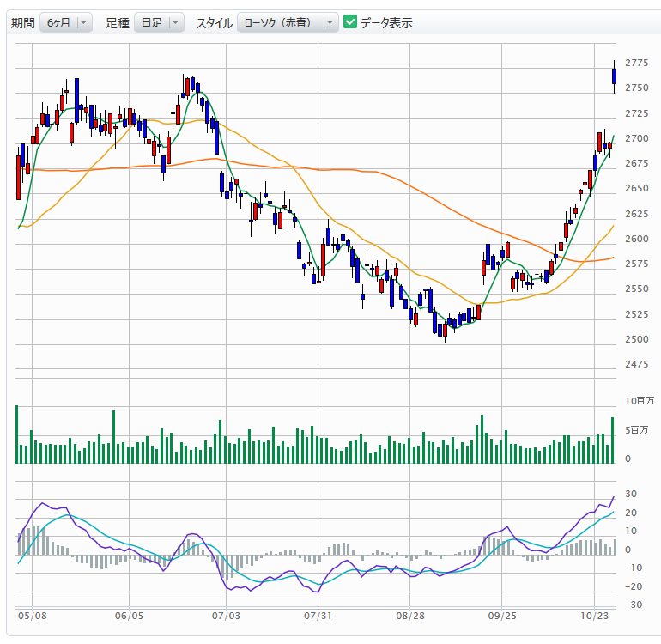Click the 2500 price axis label
Screen dimensions: 661x644
click(636, 339)
